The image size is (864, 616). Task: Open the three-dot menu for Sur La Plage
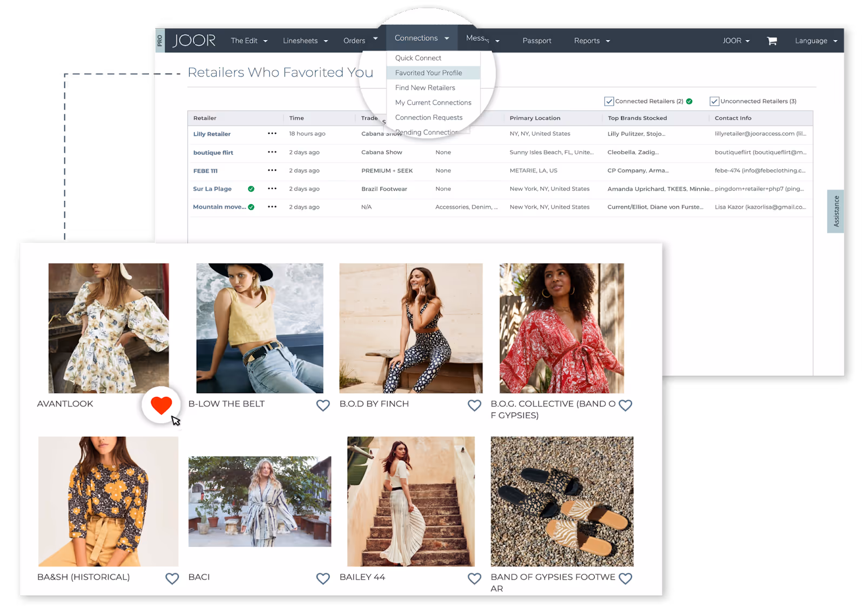[272, 189]
